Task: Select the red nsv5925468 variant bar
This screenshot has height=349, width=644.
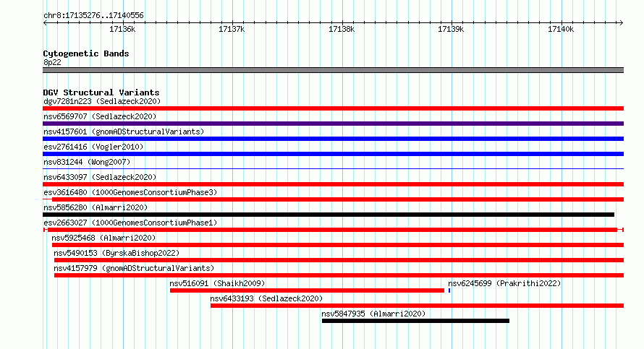Action: 338,245
